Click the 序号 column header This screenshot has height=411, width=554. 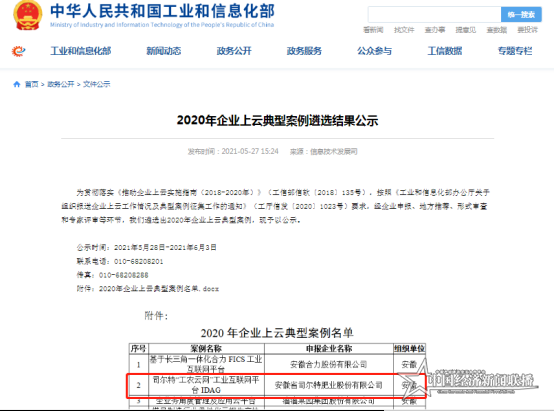click(x=138, y=349)
